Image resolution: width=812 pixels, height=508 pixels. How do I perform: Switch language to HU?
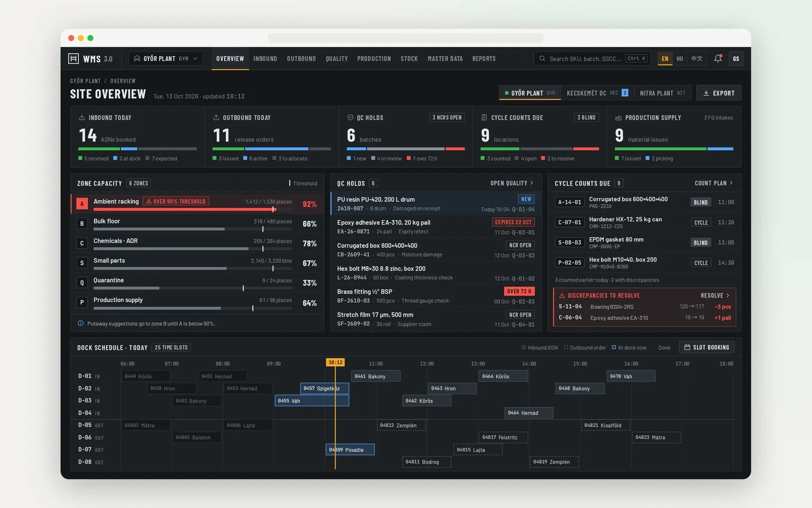[x=680, y=58]
